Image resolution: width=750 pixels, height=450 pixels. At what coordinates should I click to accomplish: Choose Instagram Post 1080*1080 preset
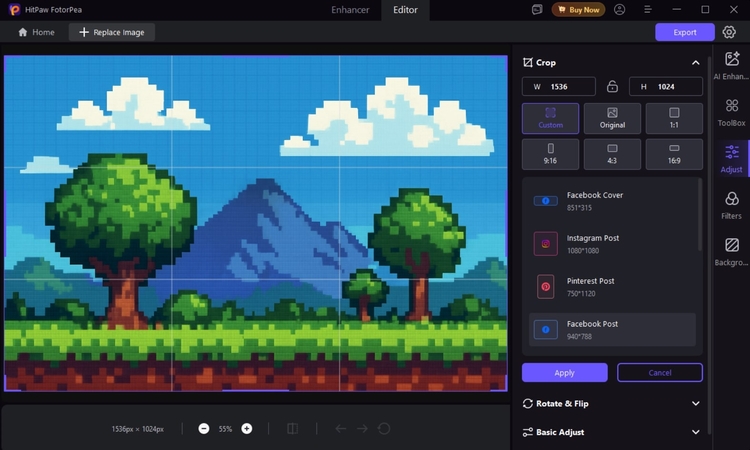[612, 244]
